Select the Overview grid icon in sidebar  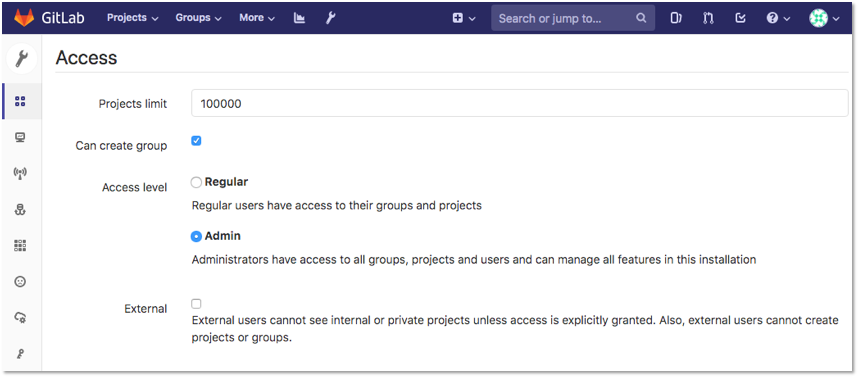[x=20, y=101]
